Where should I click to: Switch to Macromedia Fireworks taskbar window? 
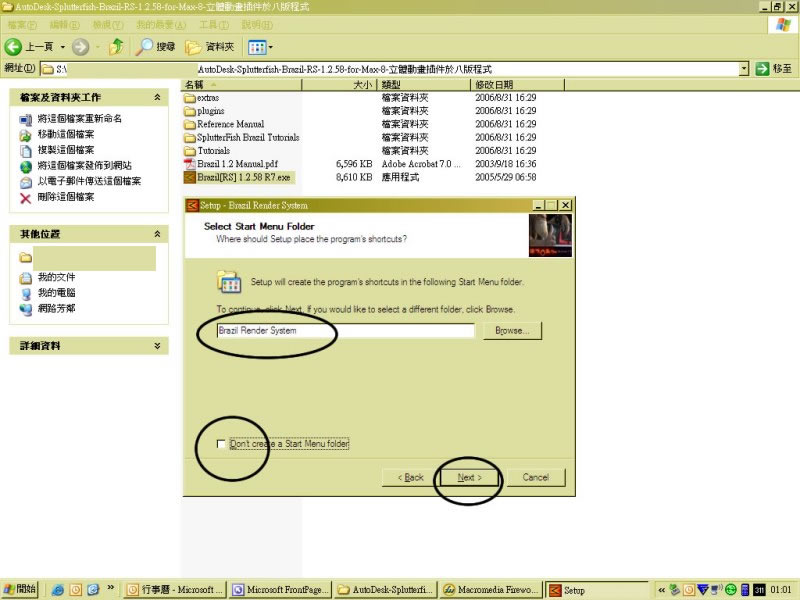(x=491, y=590)
